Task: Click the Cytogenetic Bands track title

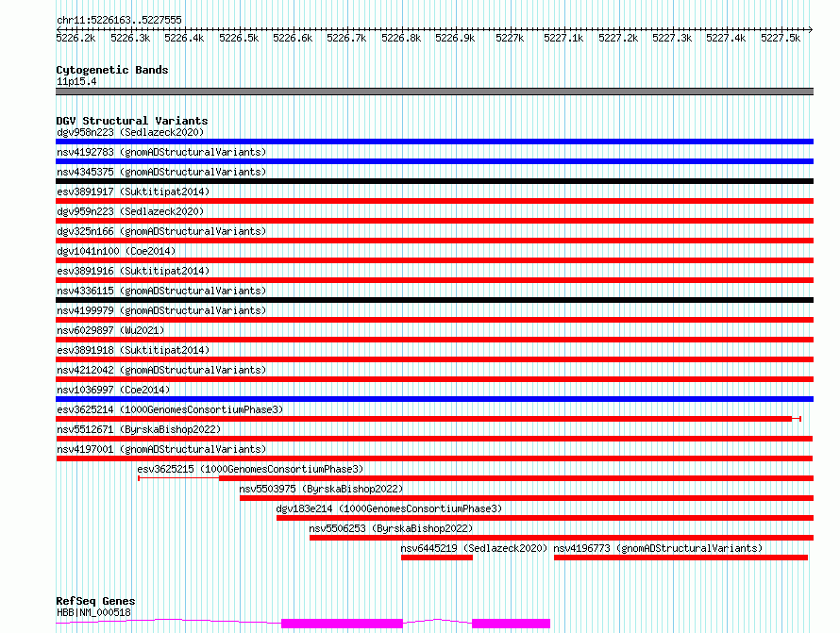Action: click(112, 70)
